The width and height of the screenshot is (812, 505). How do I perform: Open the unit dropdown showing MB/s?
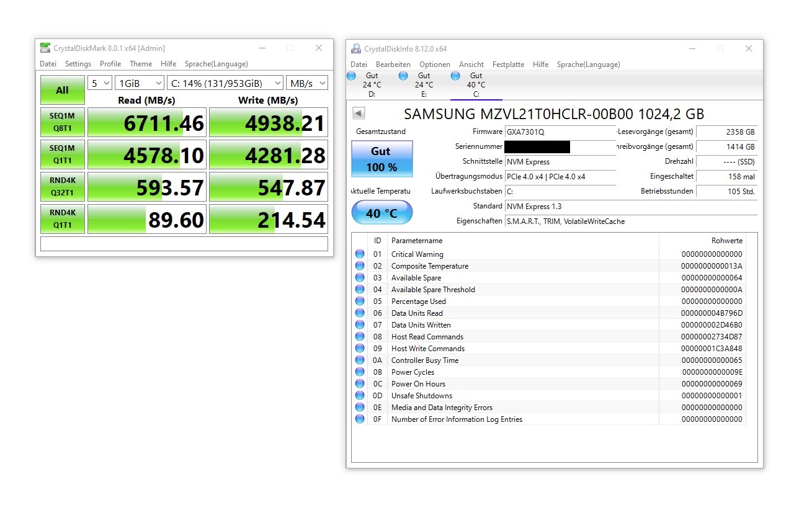[307, 83]
